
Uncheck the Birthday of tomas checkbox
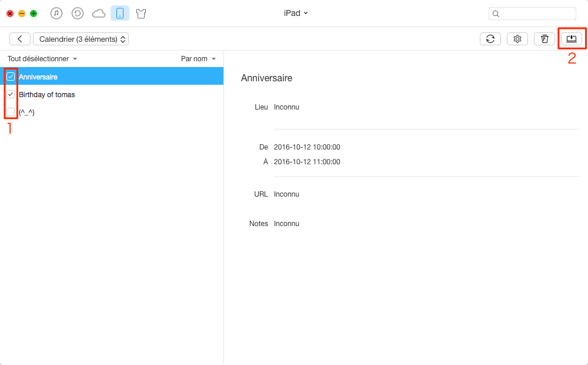(11, 94)
